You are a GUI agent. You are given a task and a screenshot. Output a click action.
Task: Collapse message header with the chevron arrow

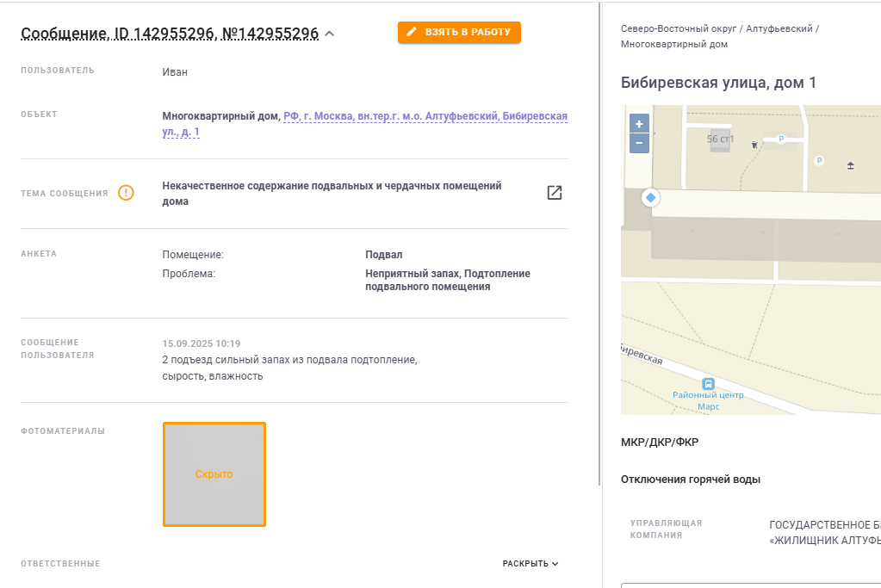[330, 34]
